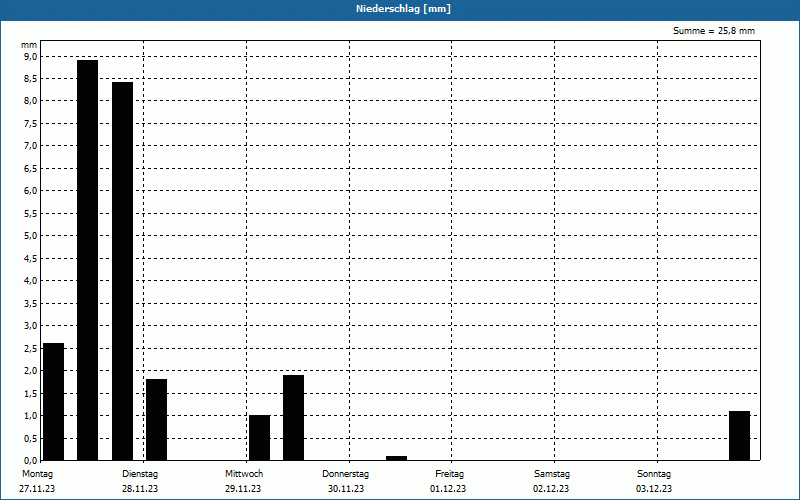Click the "2,0" y-axis value

pos(31,371)
